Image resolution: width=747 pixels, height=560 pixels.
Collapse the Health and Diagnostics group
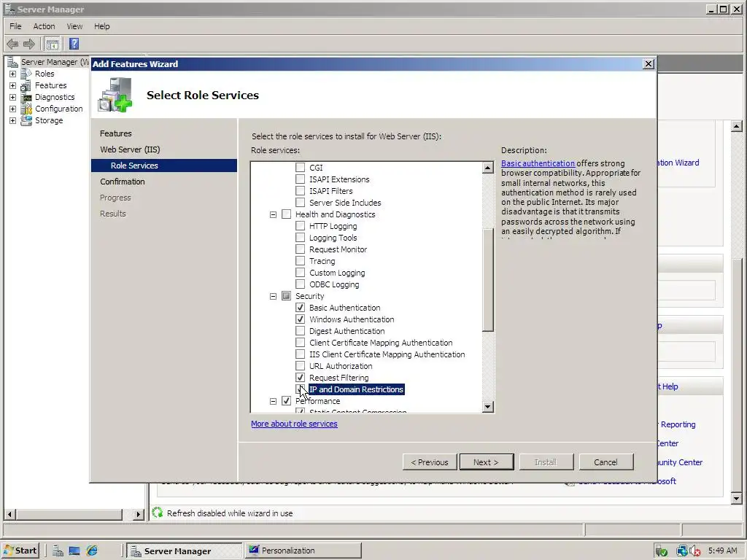273,215
